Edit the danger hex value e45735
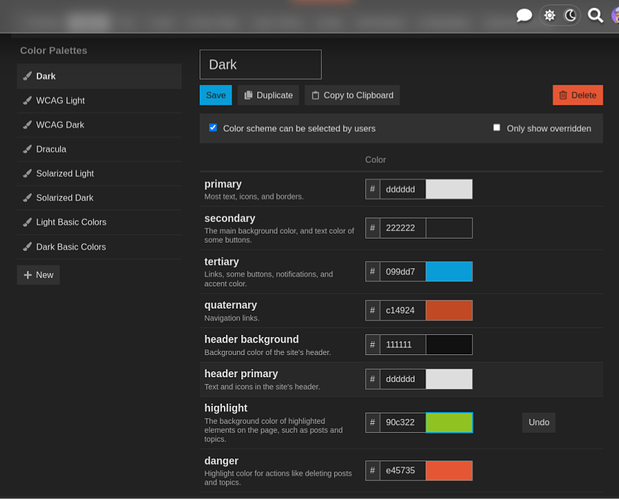This screenshot has width=619, height=500. [403, 471]
